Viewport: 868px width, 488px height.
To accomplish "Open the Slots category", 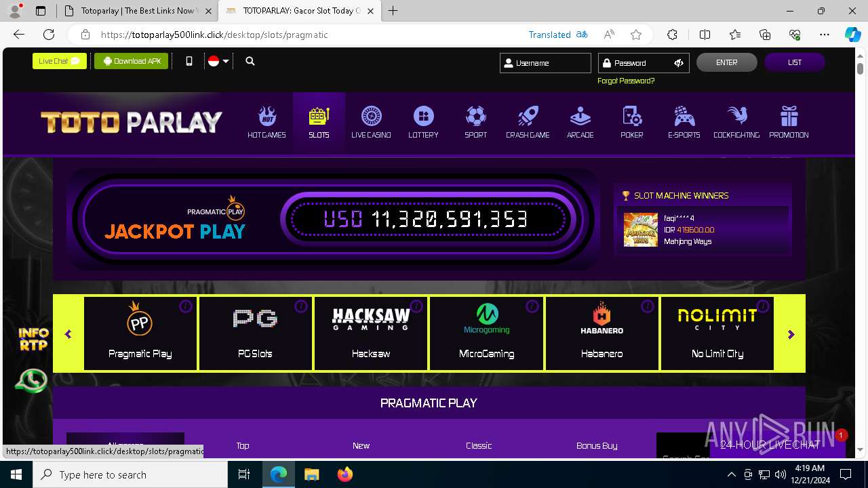I will coord(319,123).
